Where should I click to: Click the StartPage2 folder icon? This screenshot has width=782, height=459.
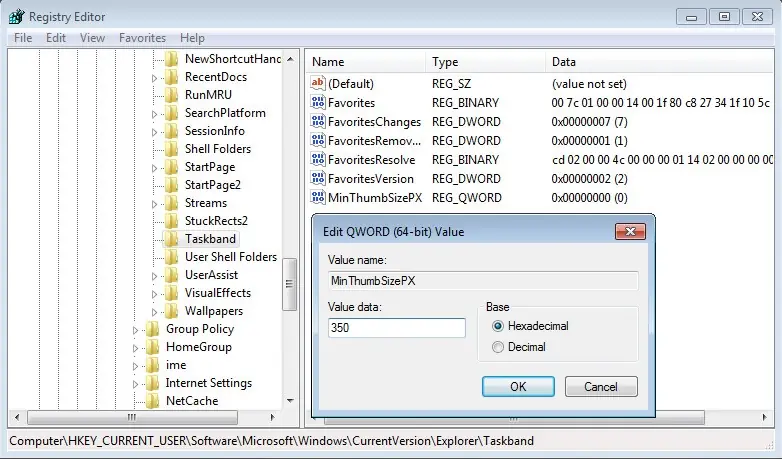point(172,185)
